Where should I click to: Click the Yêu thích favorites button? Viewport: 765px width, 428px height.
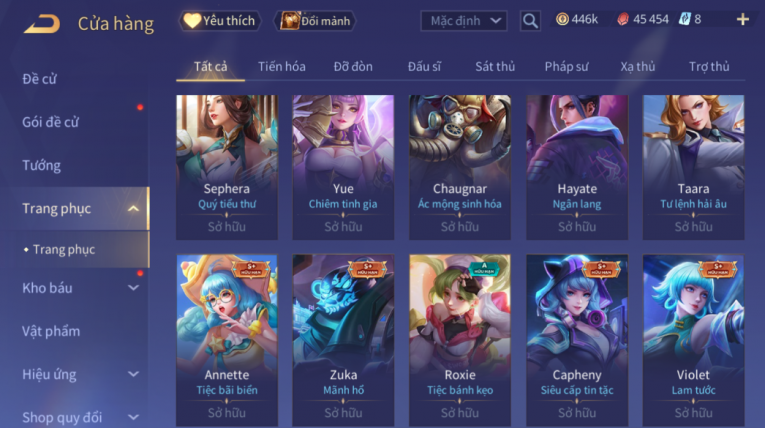point(220,20)
